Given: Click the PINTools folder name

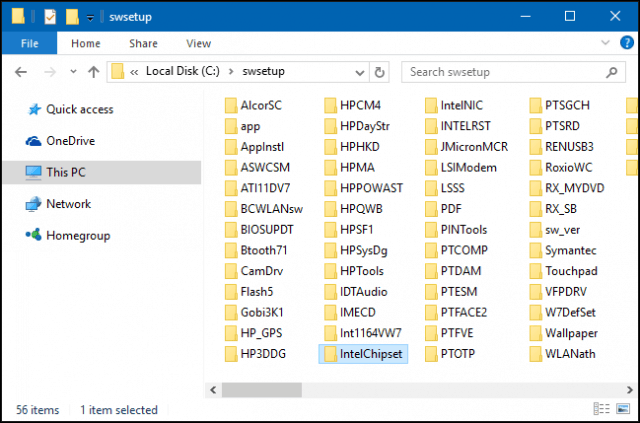Looking at the screenshot, I should click(x=464, y=229).
